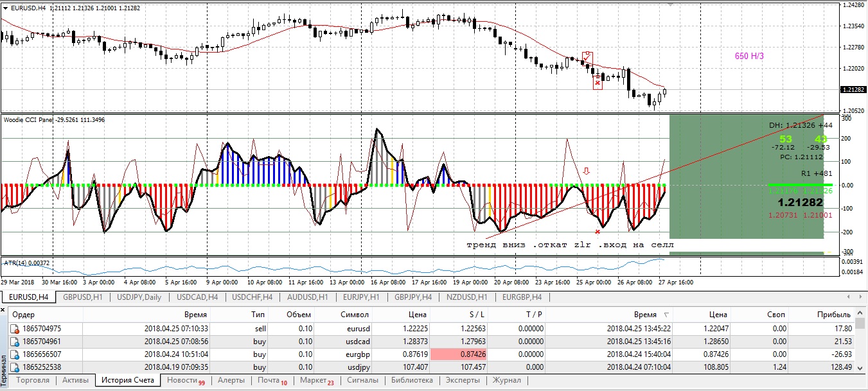
Task: Click the sell order icon for 1865704975
Action: tap(15, 329)
